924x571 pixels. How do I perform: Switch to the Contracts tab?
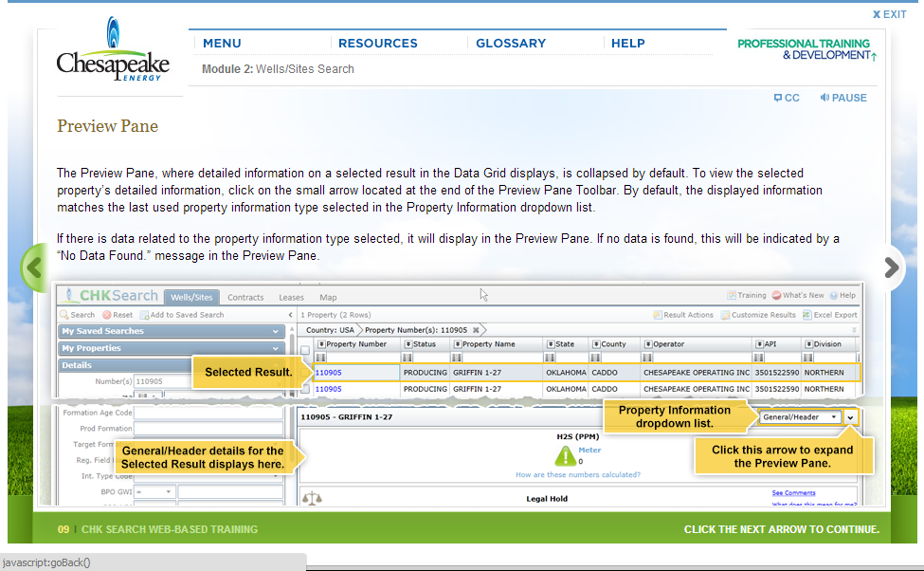point(245,297)
